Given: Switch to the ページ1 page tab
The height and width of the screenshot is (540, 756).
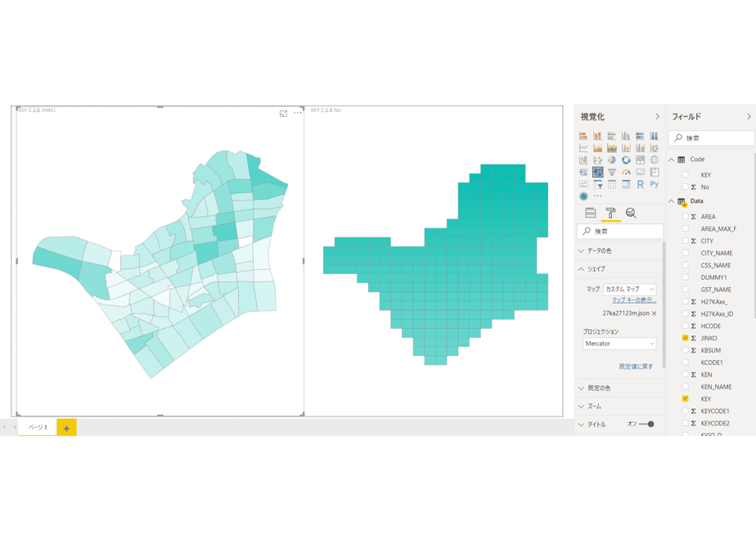Looking at the screenshot, I should point(38,427).
